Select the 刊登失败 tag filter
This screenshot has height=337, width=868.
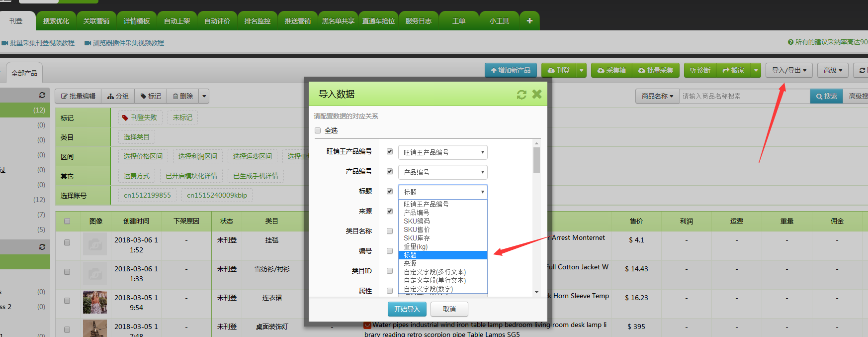pyautogui.click(x=140, y=117)
